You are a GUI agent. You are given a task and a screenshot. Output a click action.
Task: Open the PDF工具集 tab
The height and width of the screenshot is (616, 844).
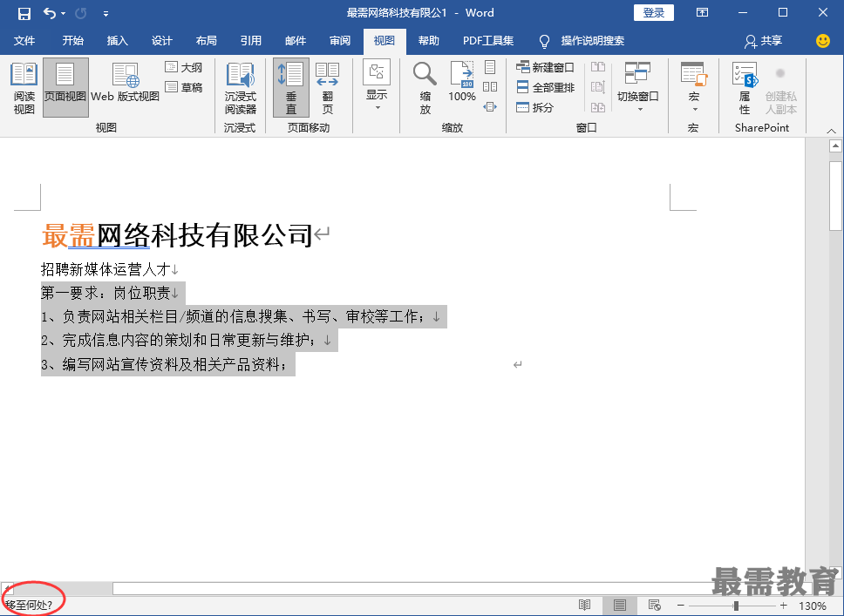[488, 41]
